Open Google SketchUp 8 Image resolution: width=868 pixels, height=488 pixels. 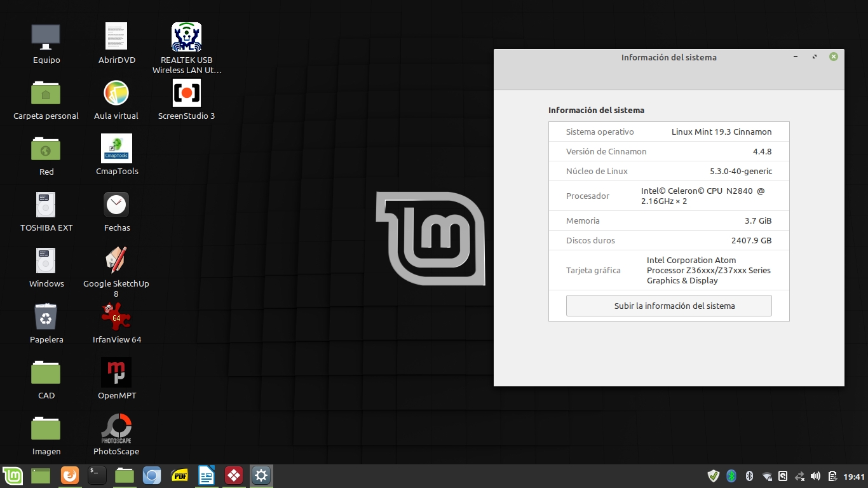(x=116, y=260)
